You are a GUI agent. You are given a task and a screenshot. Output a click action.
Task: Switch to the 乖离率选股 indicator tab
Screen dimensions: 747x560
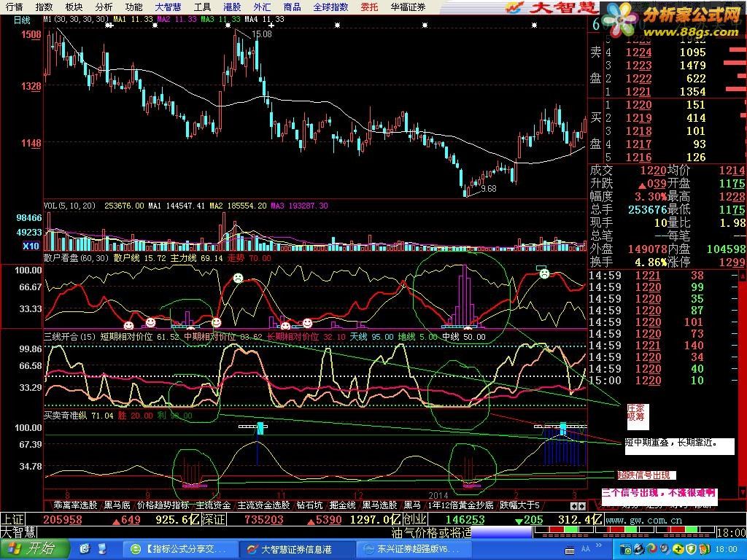click(x=75, y=505)
